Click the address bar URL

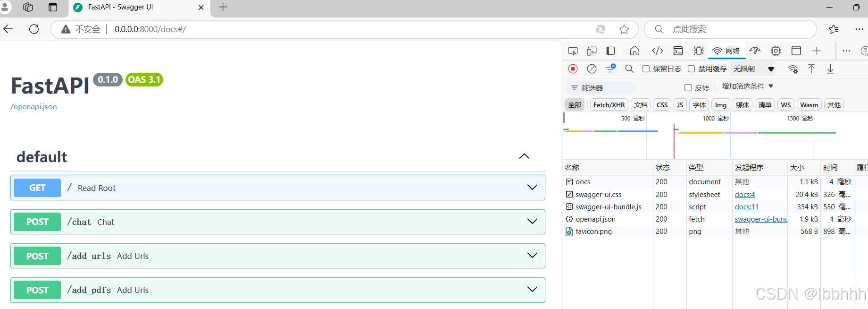150,29
